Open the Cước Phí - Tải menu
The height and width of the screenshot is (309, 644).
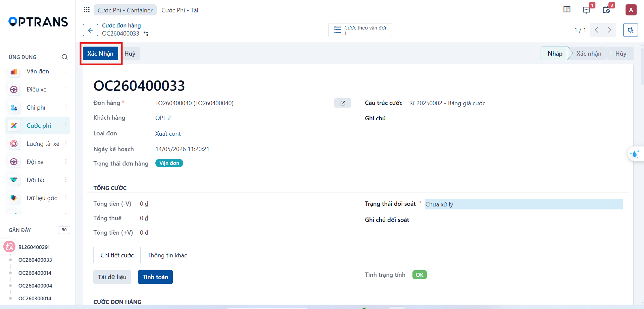[x=180, y=10]
